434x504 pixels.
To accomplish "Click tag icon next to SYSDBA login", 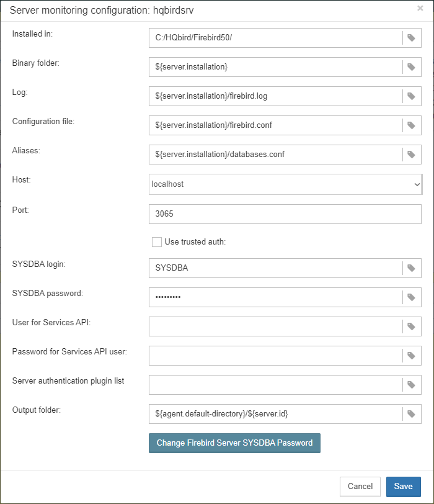I will (411, 268).
